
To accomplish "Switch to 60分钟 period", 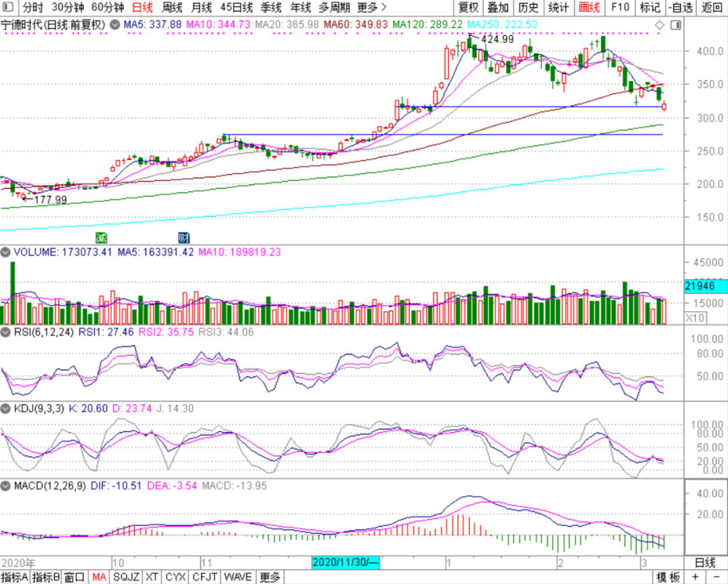I will click(x=108, y=7).
